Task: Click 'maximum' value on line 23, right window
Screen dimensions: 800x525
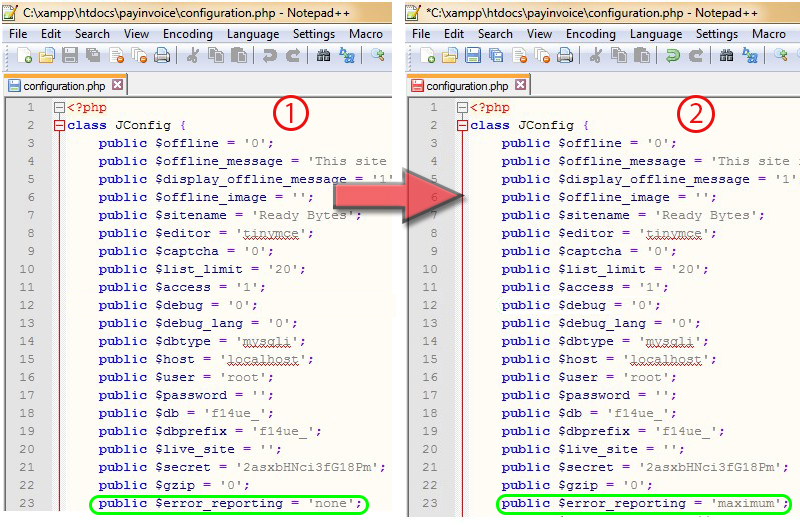Action: tap(745, 504)
